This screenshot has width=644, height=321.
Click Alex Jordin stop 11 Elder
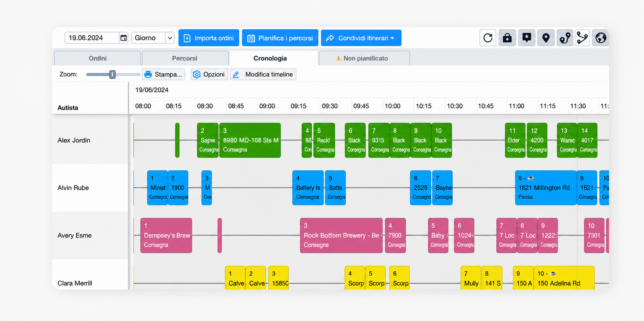tap(515, 140)
